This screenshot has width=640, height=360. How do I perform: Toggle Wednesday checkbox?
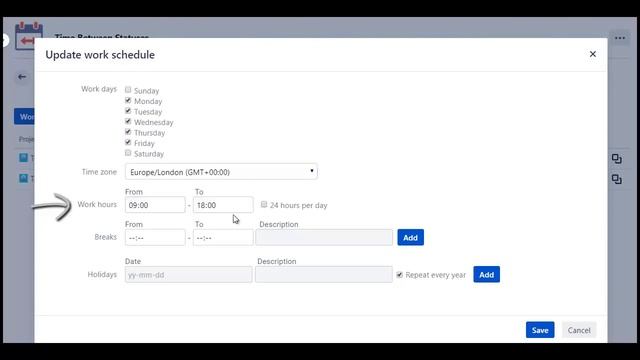[x=128, y=122]
